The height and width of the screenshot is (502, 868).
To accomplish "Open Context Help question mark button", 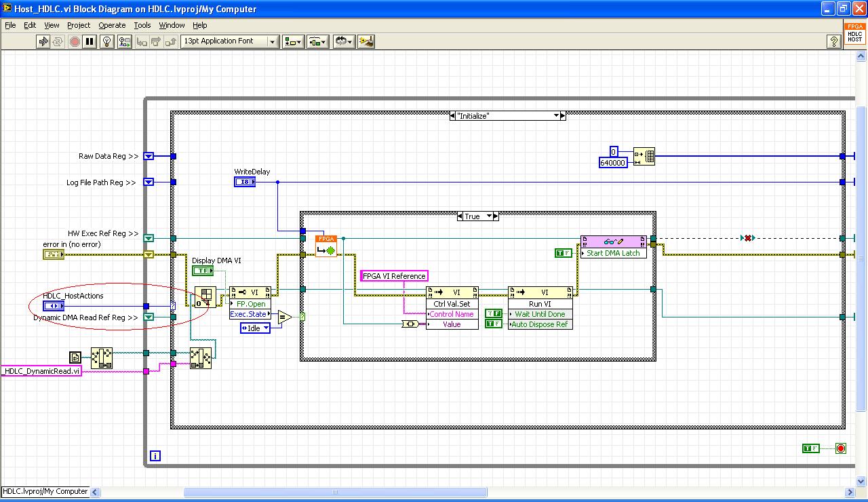I will click(834, 42).
